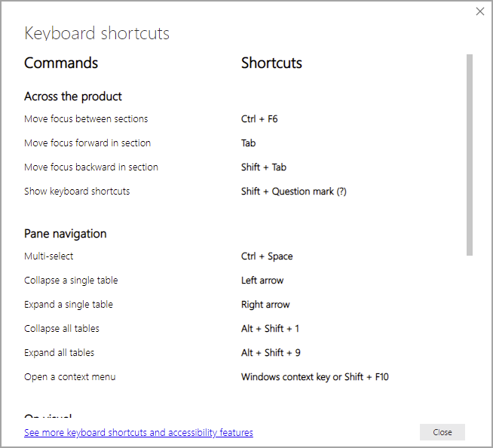Select the Shortcuts column heading

(271, 63)
